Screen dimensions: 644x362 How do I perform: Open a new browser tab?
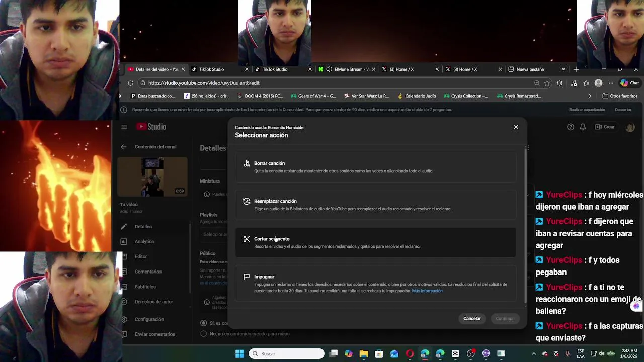576,69
